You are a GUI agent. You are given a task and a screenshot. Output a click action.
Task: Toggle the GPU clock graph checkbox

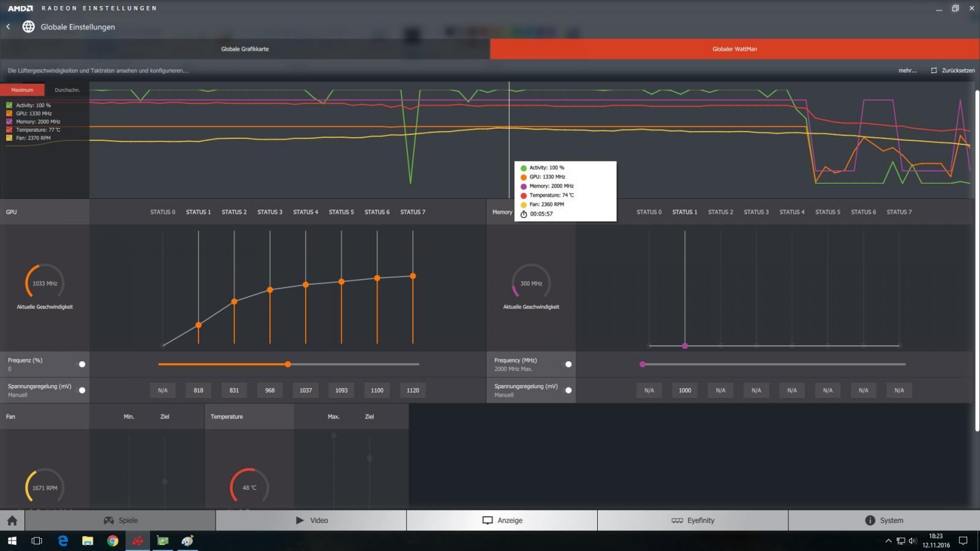tap(9, 113)
